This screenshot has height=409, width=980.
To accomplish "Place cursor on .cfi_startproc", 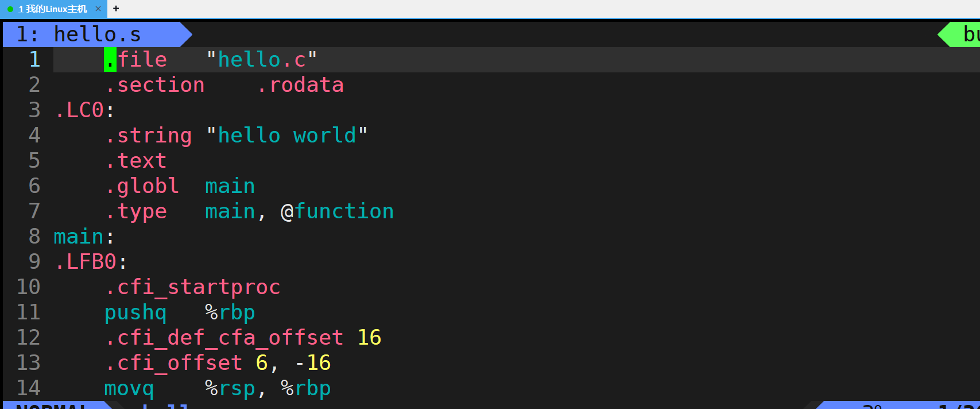I will [192, 287].
